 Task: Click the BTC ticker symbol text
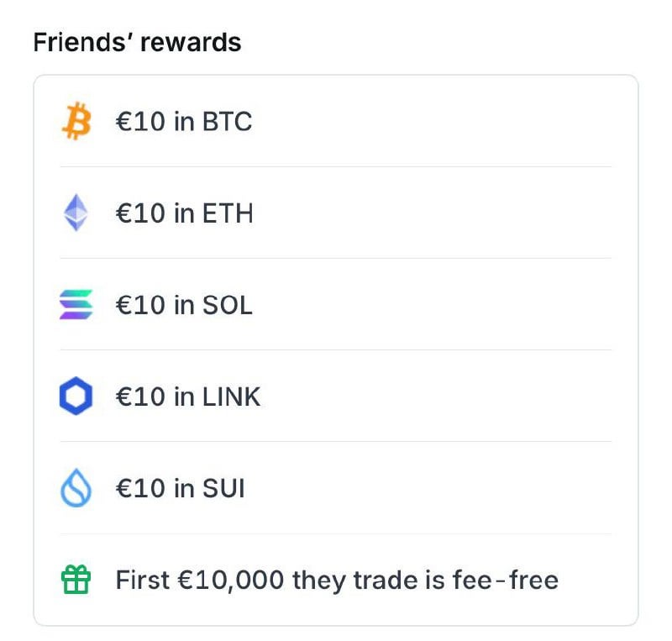(227, 122)
